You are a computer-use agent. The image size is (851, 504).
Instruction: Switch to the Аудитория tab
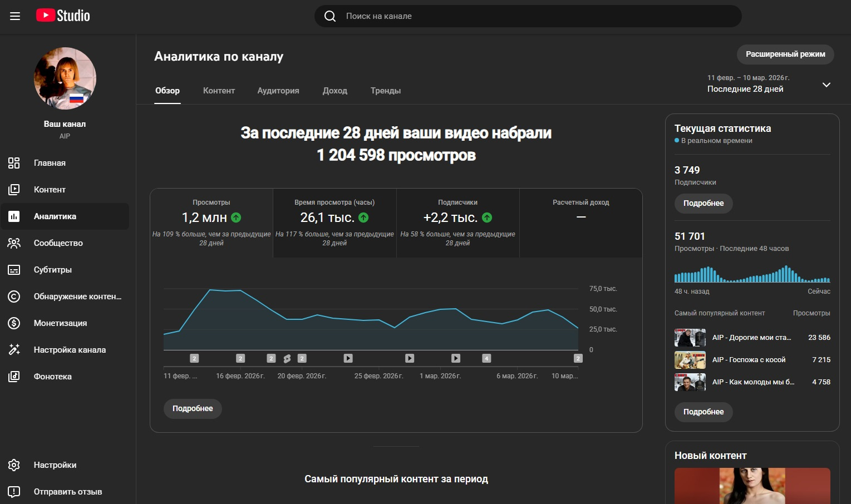tap(278, 91)
